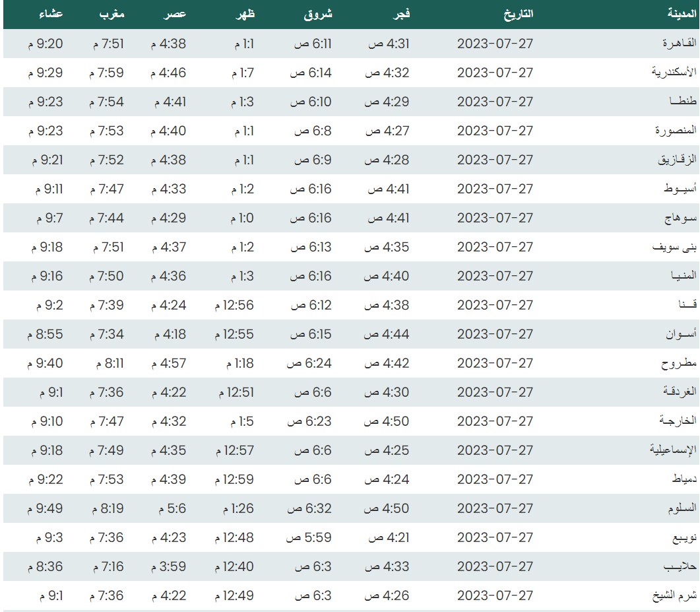Select the Asr time 3:59 for حلايب
The width and height of the screenshot is (700, 612).
click(x=169, y=566)
